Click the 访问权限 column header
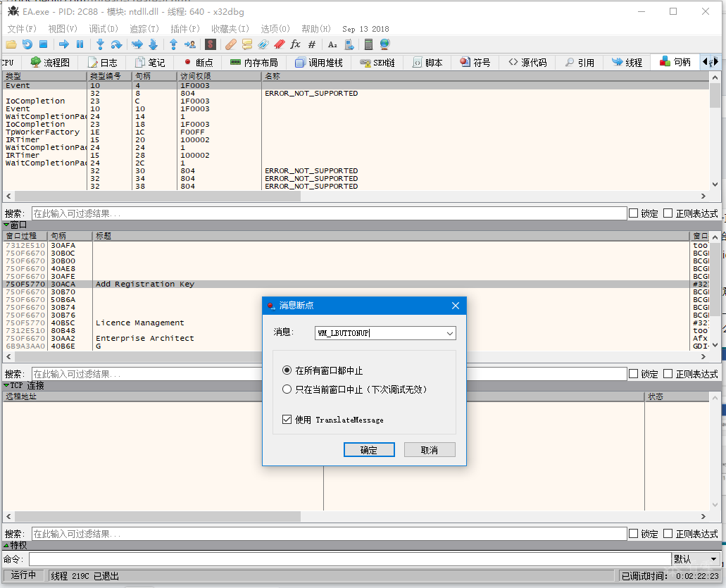726x588 pixels. [219, 76]
